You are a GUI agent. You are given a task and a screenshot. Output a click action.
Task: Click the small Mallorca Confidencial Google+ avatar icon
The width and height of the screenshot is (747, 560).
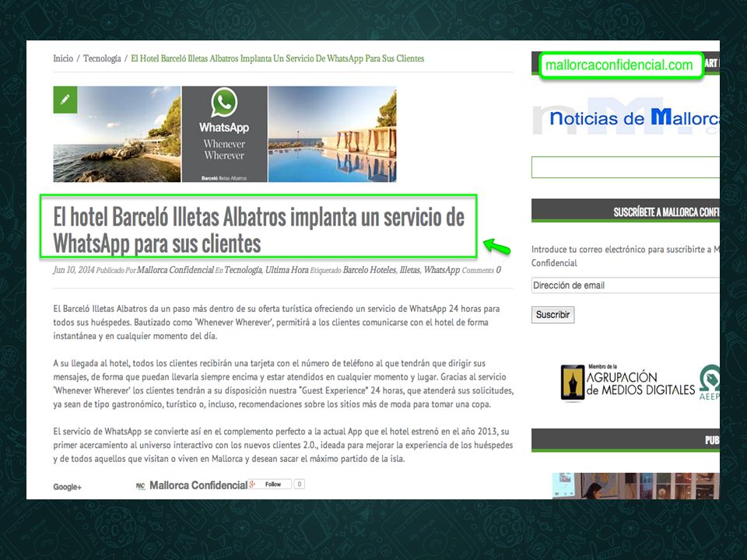[141, 485]
